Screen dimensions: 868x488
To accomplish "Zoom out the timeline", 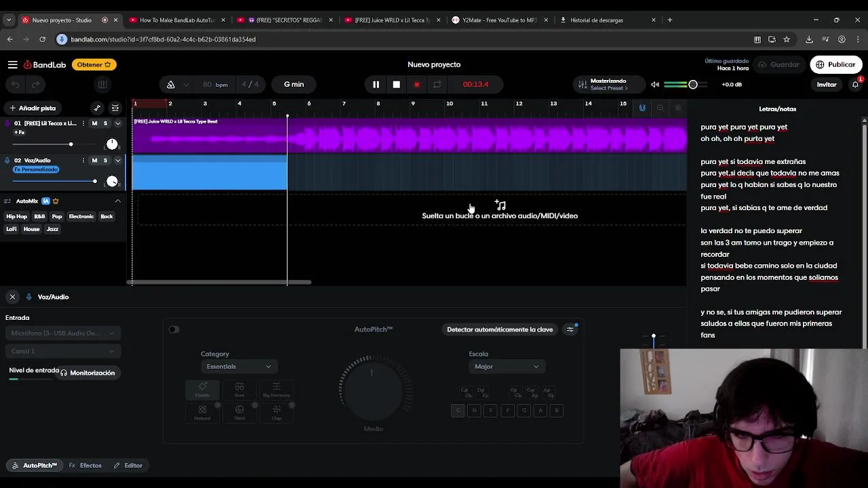I will 660,108.
